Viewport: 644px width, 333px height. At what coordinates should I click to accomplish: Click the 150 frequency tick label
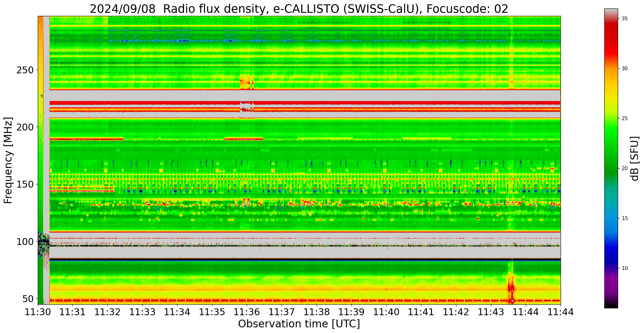(25, 184)
